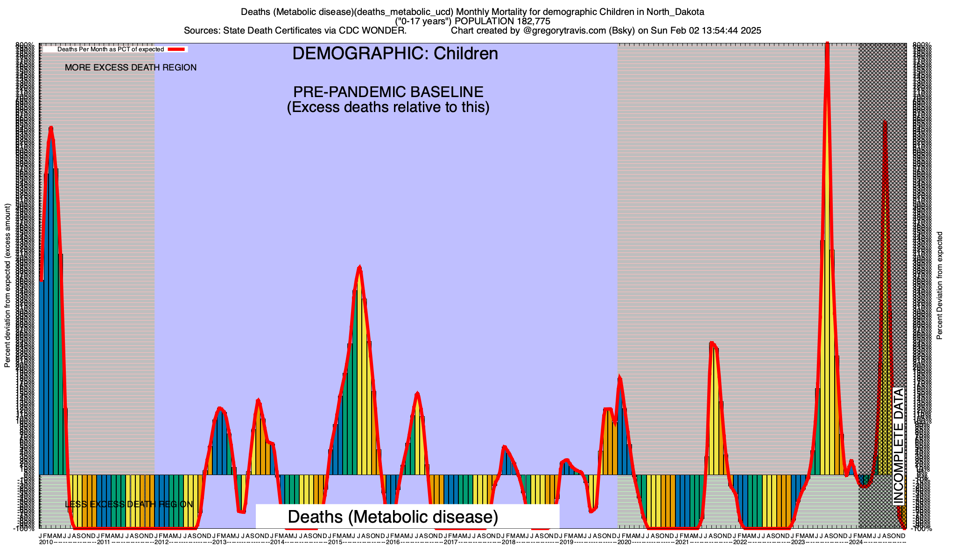956x560 pixels.
Task: Click the vertical 'INCOMPLETE DATA' label
Action: (898, 446)
